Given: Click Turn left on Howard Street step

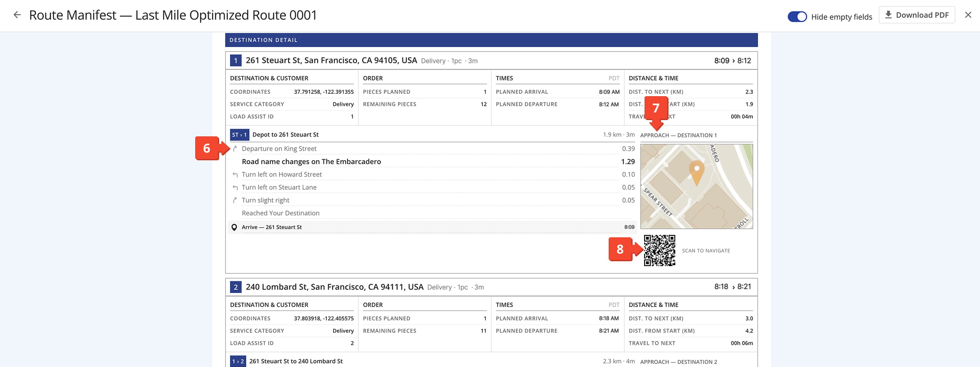Looking at the screenshot, I should click(x=281, y=175).
